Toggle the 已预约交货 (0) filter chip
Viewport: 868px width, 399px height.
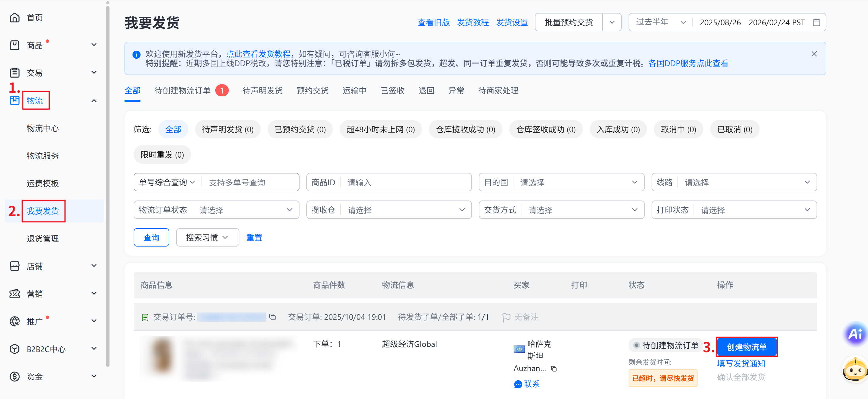[300, 129]
